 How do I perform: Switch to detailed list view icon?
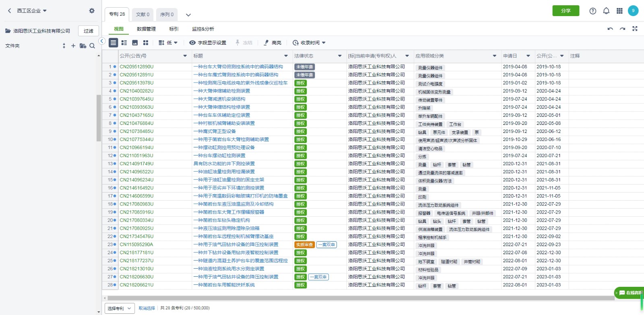(x=124, y=43)
